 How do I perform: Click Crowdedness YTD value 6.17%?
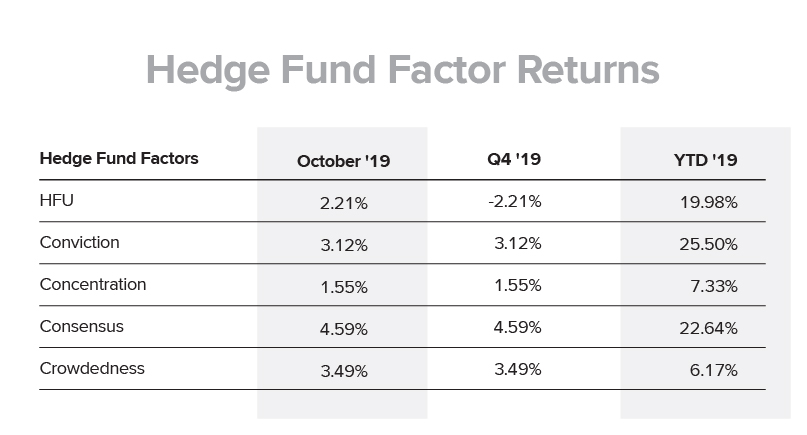point(713,370)
